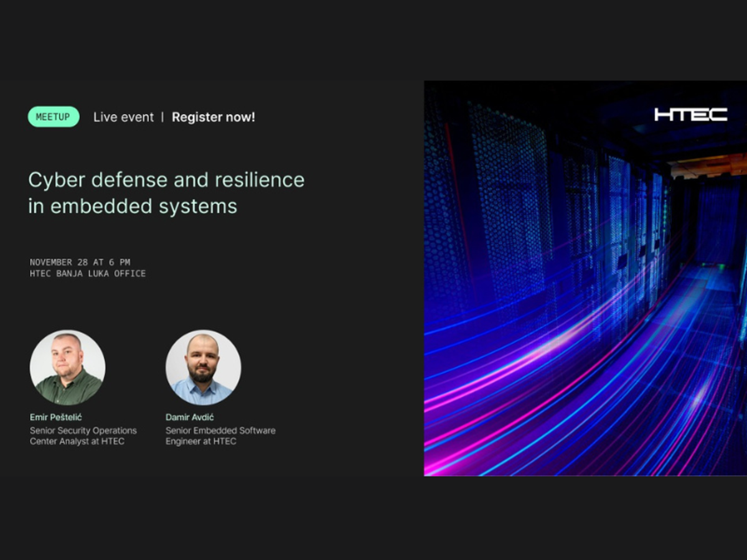
Task: Open Damir Avdić's round profile photo
Action: click(203, 368)
